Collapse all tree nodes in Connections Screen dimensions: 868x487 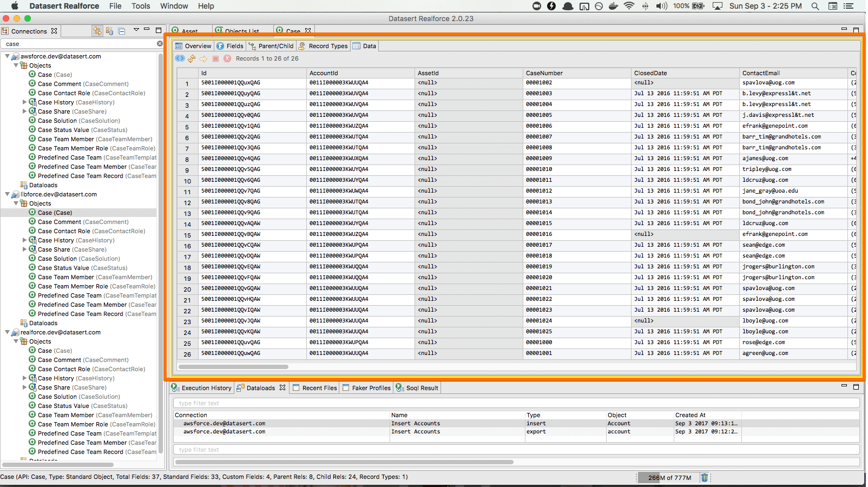tap(122, 31)
